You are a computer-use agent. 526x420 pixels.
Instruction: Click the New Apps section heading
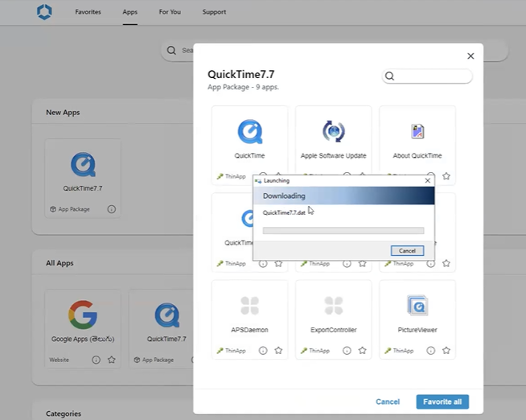coord(63,113)
